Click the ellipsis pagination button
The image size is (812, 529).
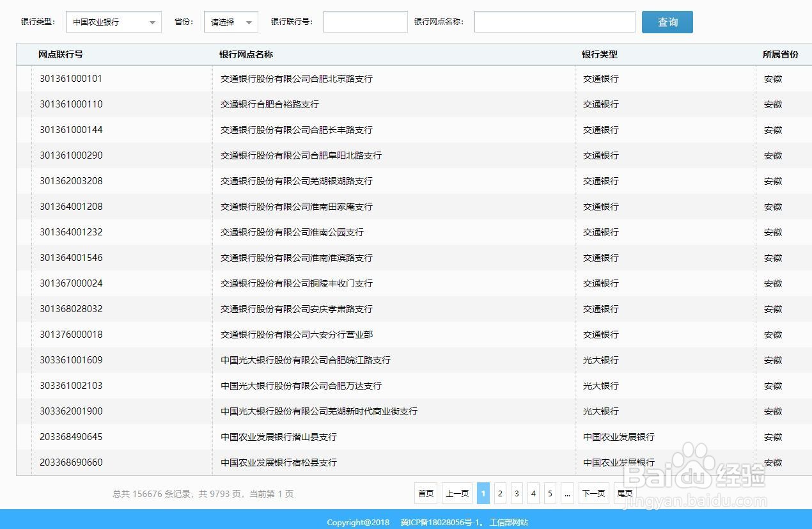pos(567,493)
